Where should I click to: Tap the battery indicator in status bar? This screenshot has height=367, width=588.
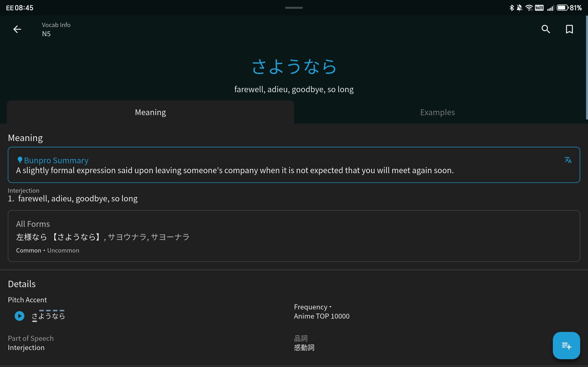(563, 8)
